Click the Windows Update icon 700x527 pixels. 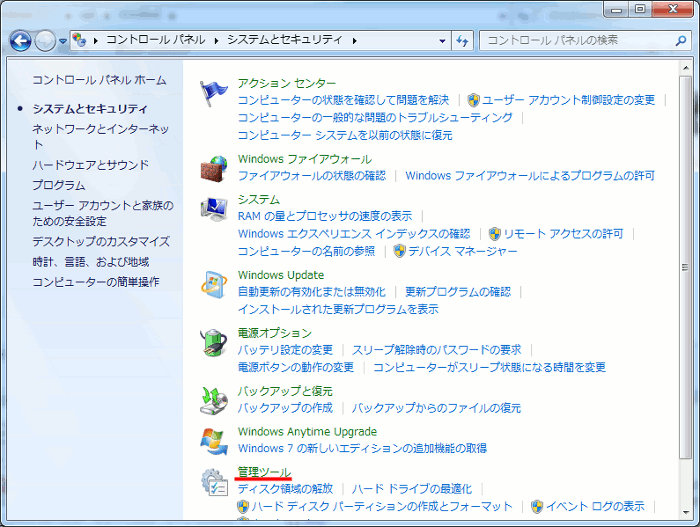[214, 284]
